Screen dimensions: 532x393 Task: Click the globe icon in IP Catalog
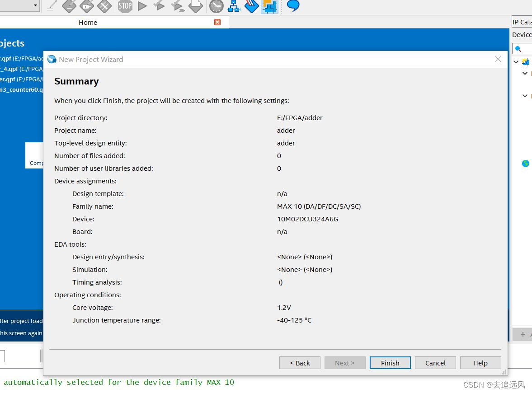pos(526,164)
